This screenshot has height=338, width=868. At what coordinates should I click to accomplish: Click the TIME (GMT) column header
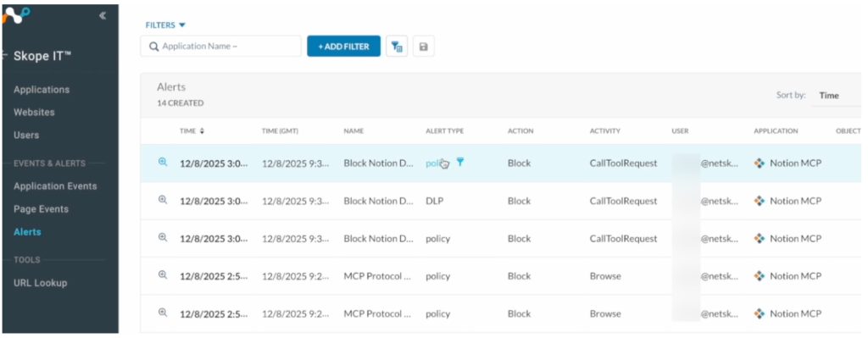[x=280, y=131]
